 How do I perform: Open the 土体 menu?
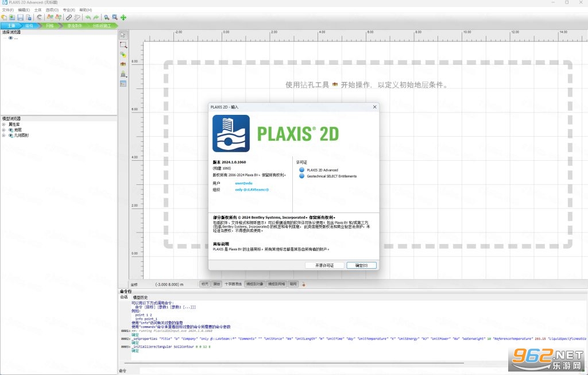click(x=38, y=10)
